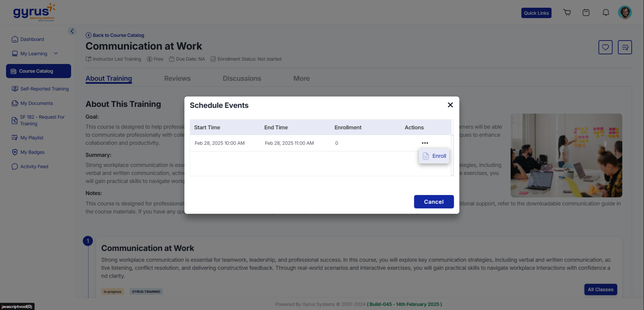644x310 pixels.
Task: Expand the My Learning submenu
Action: click(56, 54)
